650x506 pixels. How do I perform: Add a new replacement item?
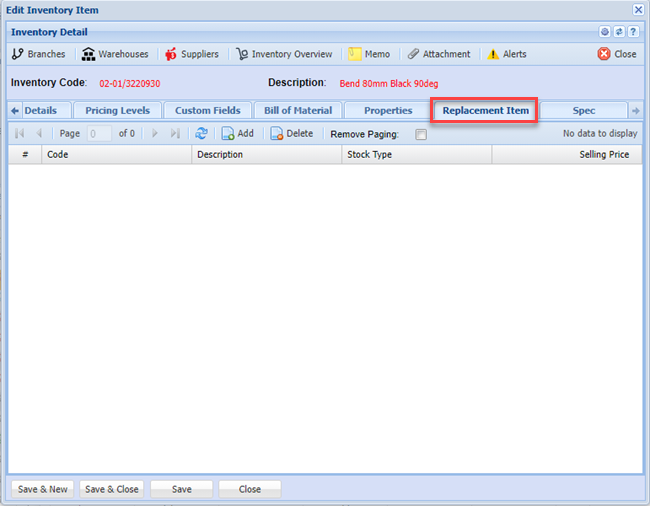238,134
